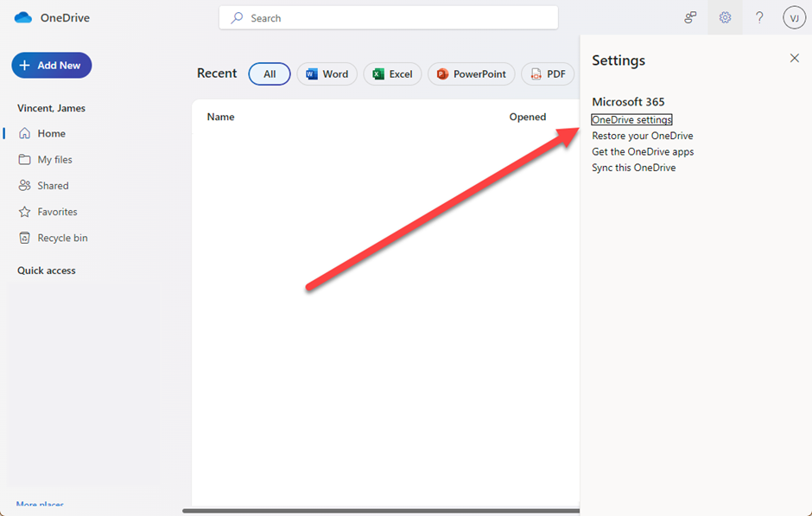The height and width of the screenshot is (516, 812).
Task: Filter recent files by Word
Action: (x=327, y=74)
